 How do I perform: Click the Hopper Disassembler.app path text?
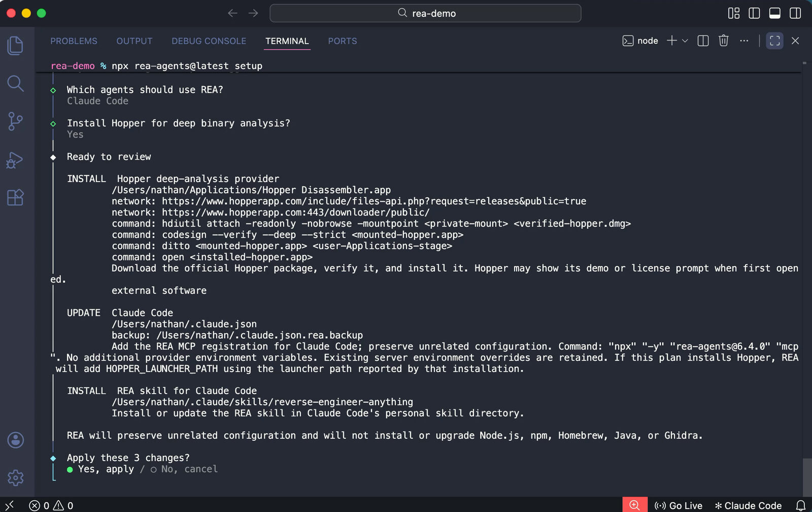[251, 190]
